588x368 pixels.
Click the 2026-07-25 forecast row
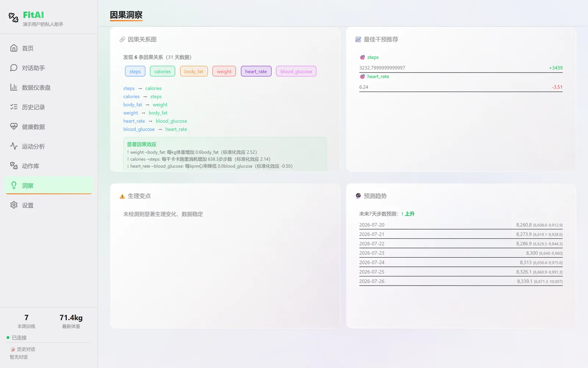(461, 272)
